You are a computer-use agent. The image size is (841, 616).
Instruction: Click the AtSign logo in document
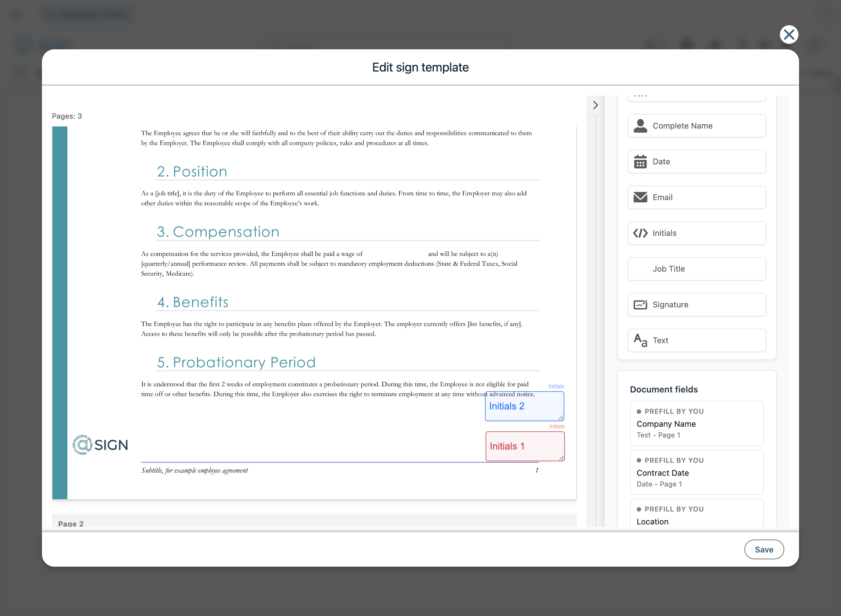coord(100,445)
